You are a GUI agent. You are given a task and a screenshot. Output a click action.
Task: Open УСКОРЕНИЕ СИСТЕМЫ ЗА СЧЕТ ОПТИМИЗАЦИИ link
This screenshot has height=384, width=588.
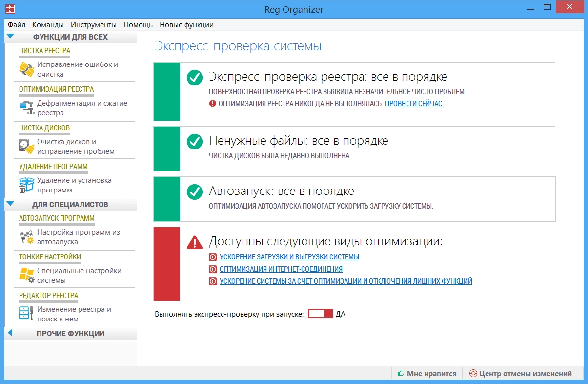pyautogui.click(x=346, y=281)
